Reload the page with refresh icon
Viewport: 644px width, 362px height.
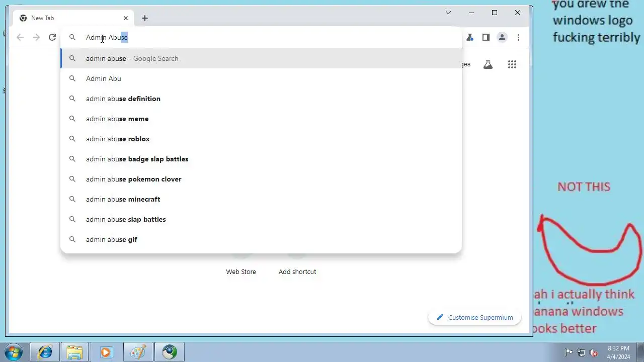point(52,37)
